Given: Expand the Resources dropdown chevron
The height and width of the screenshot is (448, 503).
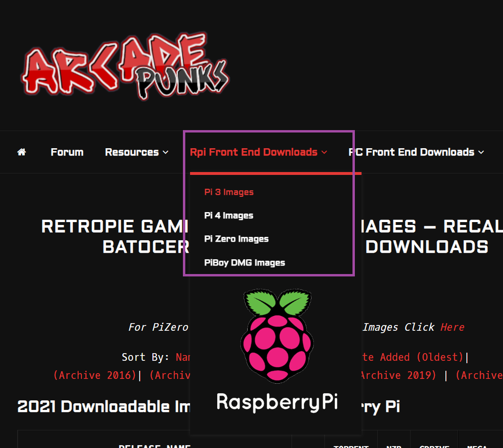Looking at the screenshot, I should [x=166, y=153].
